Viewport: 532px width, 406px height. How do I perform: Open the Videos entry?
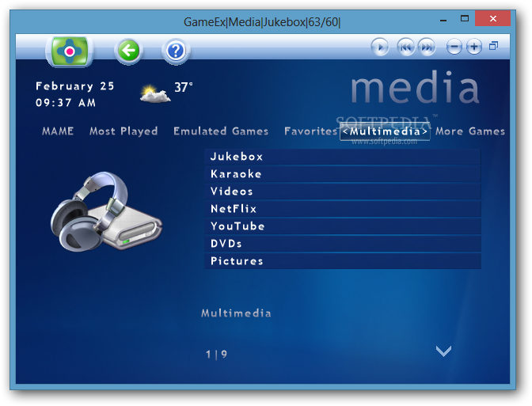pyautogui.click(x=343, y=192)
